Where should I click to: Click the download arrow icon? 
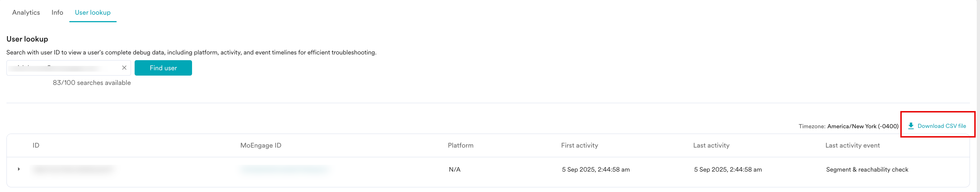point(911,126)
